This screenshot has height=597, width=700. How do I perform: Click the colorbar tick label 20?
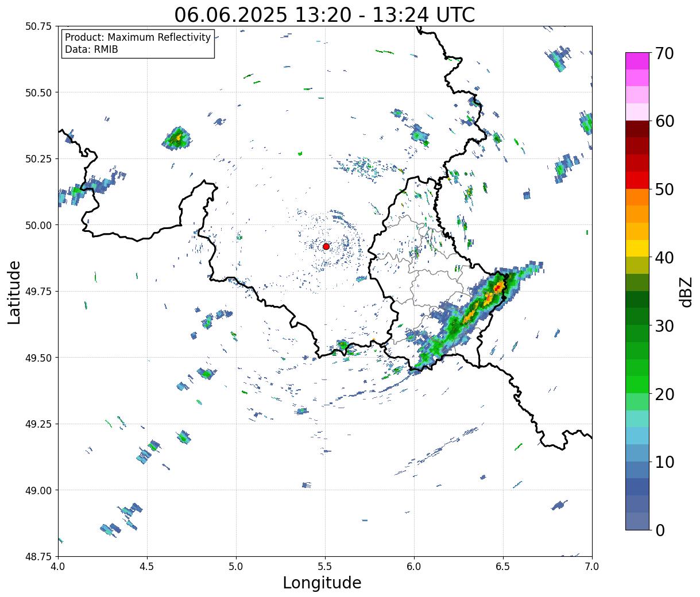point(665,394)
